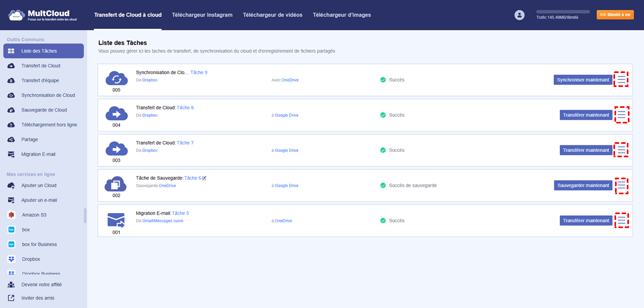The image size is (644, 308).
Task: Click the email migration icon of task 001
Action: tap(116, 220)
